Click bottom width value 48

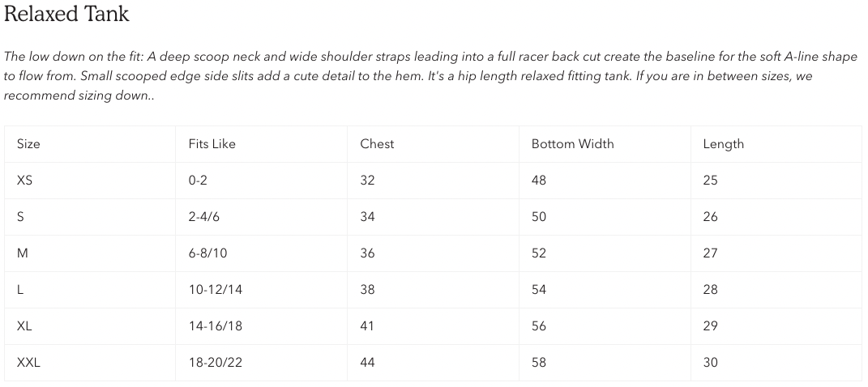(539, 181)
